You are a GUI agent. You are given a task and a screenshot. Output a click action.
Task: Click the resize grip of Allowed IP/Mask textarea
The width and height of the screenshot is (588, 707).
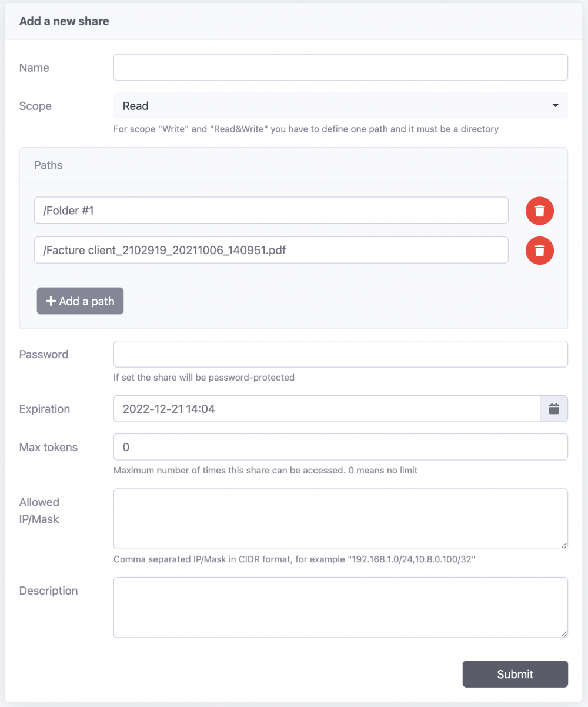tap(564, 545)
